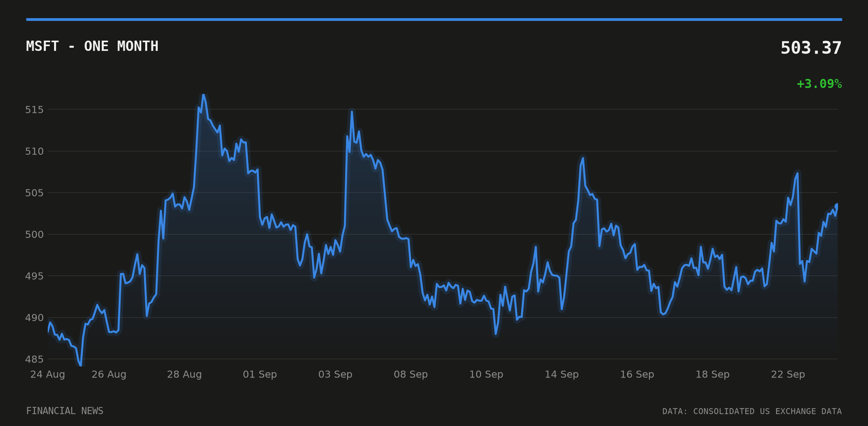Click the 485 y-axis label
This screenshot has width=868, height=426.
tap(34, 359)
